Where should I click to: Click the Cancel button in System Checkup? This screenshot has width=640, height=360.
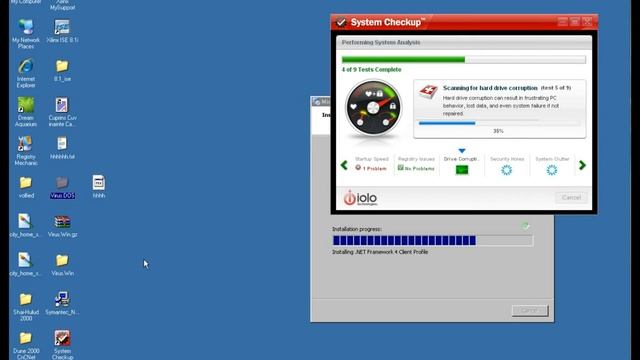pyautogui.click(x=571, y=198)
